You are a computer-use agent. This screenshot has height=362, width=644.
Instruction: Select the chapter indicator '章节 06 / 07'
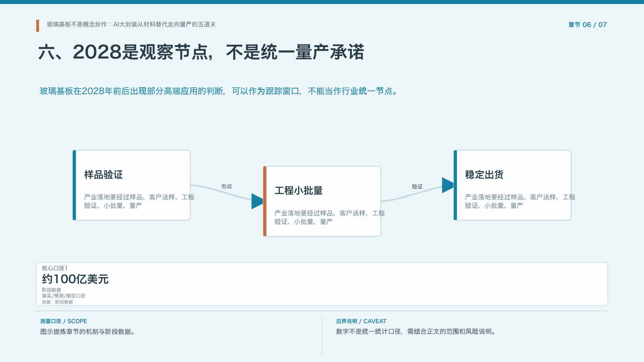click(587, 25)
